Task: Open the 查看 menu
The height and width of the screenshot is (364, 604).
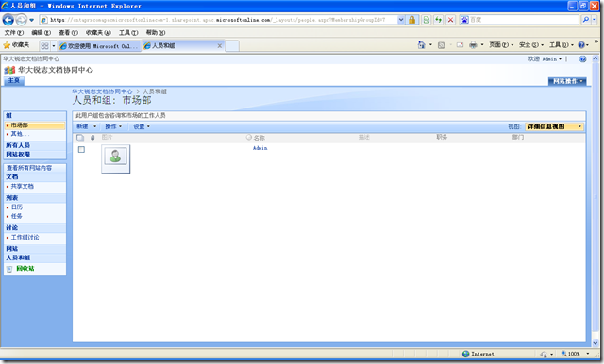Action: (68, 33)
